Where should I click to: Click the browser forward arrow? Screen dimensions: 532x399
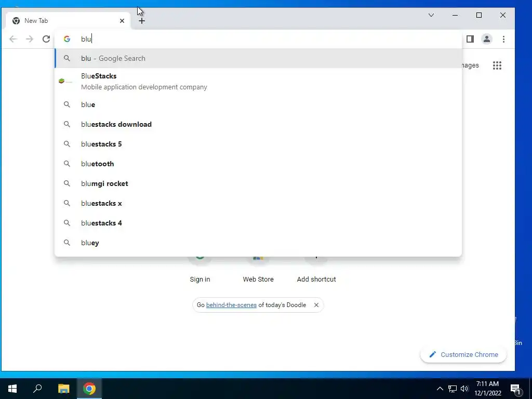pyautogui.click(x=30, y=39)
